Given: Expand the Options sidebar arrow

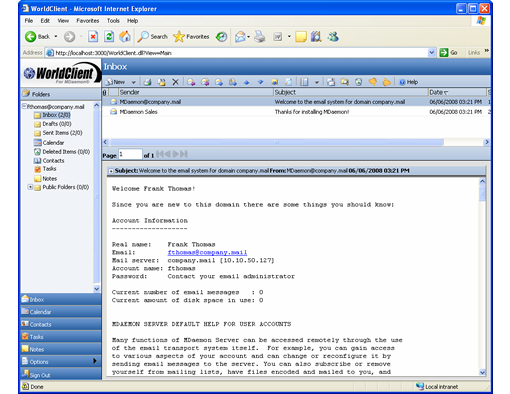Looking at the screenshot, I should pos(95,361).
